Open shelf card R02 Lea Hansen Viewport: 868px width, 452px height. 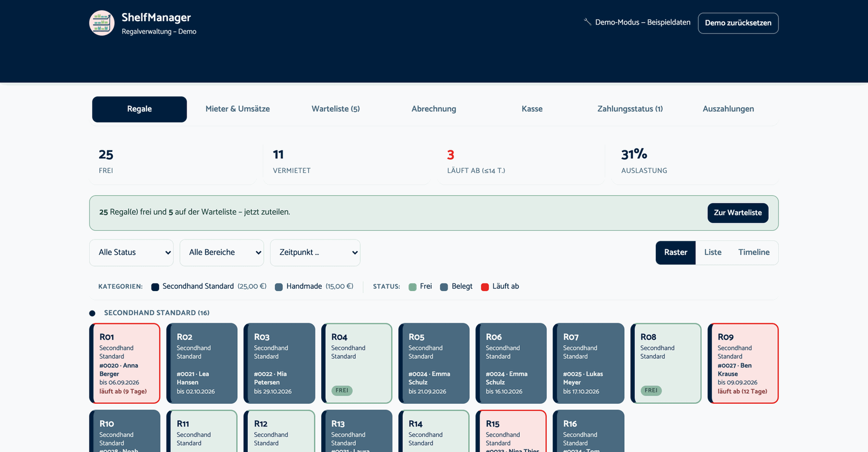(202, 364)
